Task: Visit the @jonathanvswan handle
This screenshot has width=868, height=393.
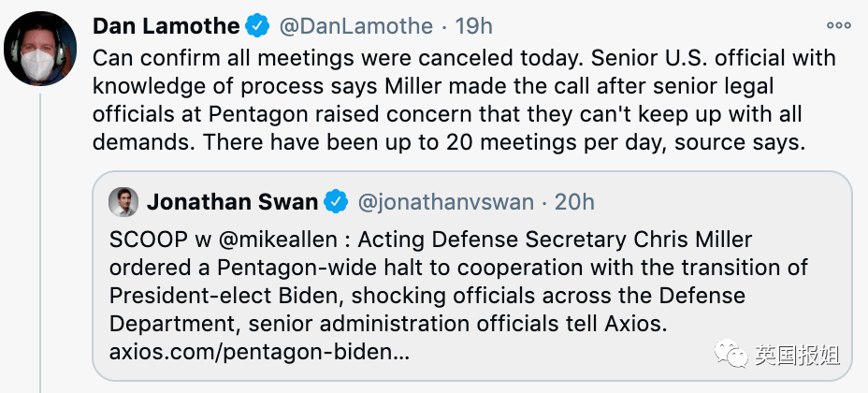Action: pos(445,202)
